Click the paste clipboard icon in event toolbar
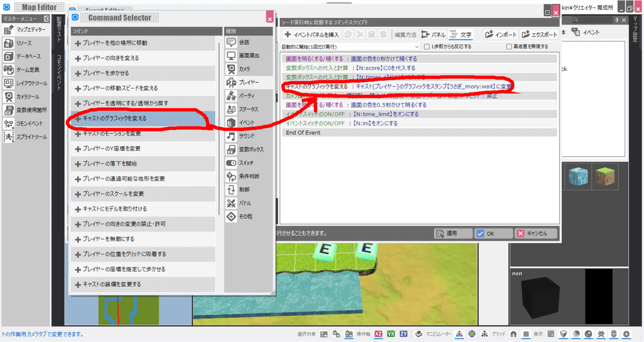This screenshot has height=342, width=644. coord(371,34)
